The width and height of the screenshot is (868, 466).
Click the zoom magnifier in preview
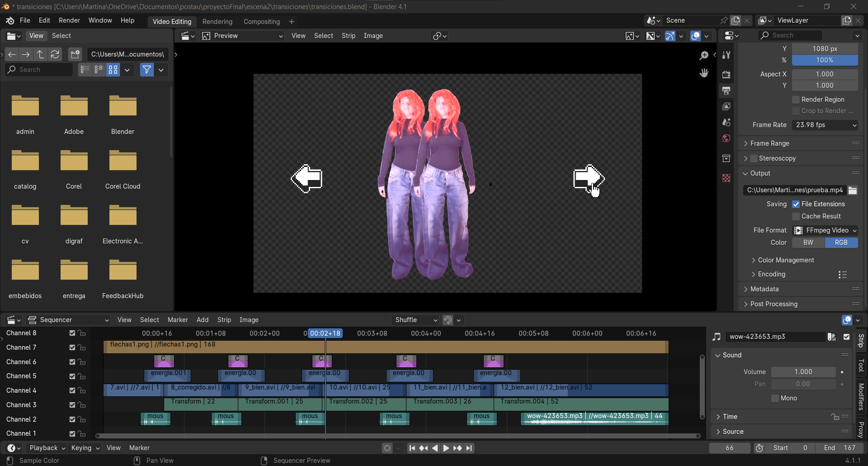704,55
